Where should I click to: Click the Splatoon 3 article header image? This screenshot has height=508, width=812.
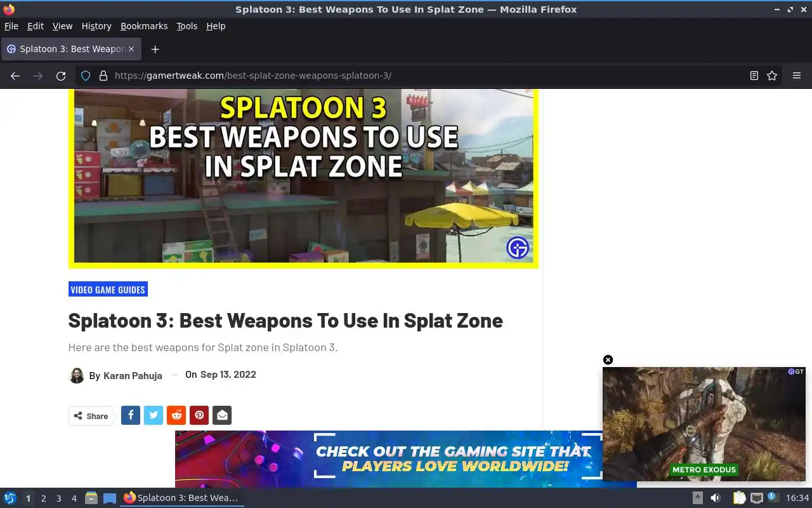(x=303, y=178)
